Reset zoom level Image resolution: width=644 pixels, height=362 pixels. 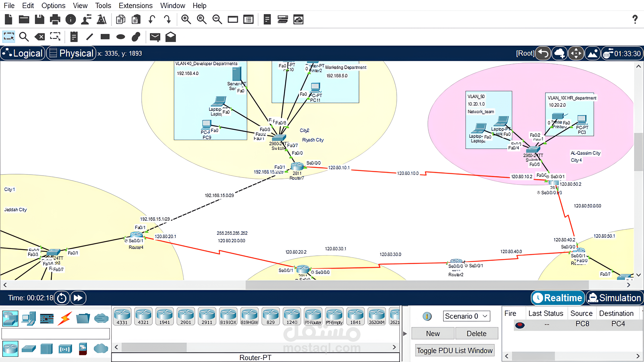tap(202, 19)
